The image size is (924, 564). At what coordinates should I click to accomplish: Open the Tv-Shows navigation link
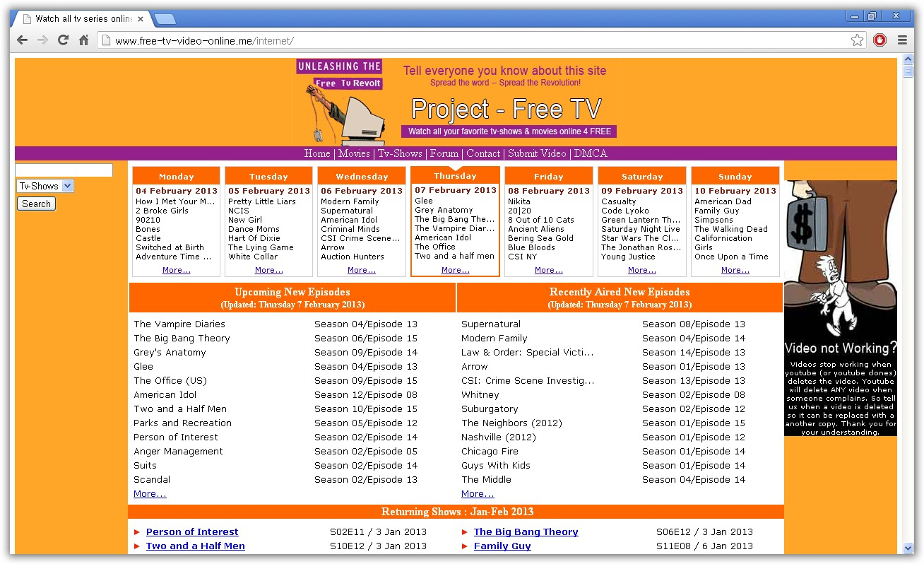click(x=400, y=153)
